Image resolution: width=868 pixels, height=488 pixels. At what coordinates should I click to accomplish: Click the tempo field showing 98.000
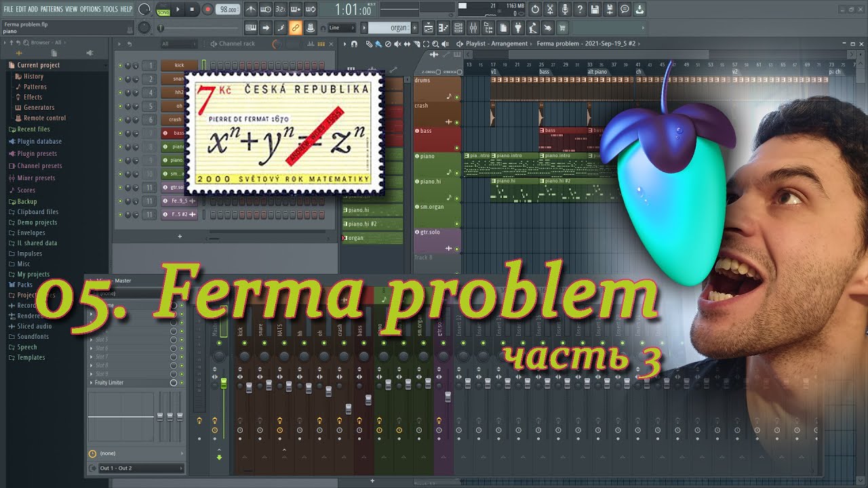click(x=228, y=9)
